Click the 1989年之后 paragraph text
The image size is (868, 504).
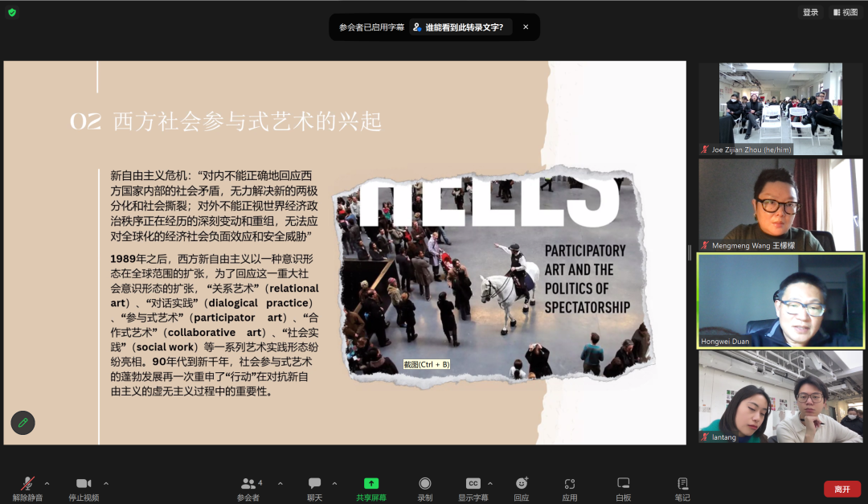tap(215, 325)
